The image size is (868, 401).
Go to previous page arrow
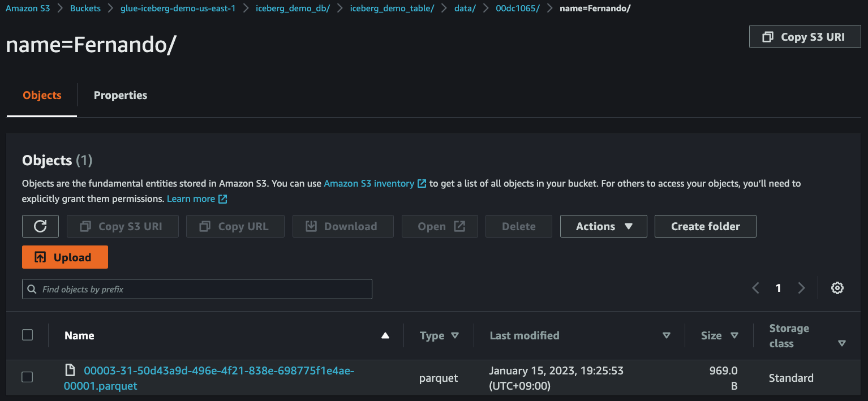point(755,288)
